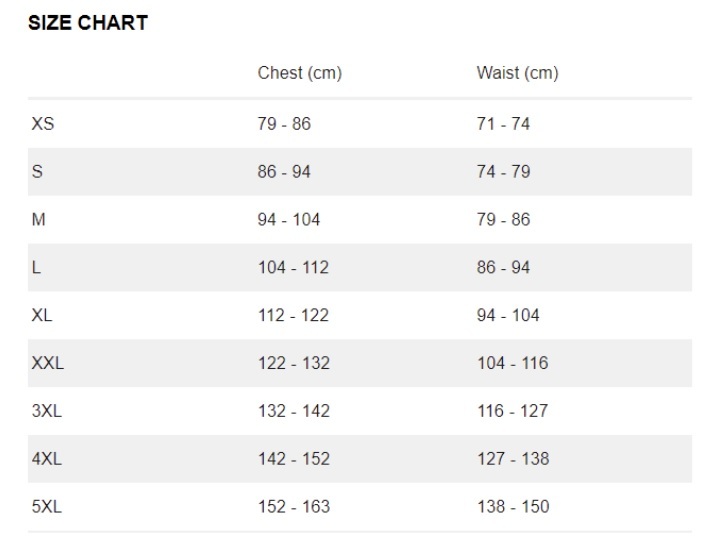
Task: Select chest value 152 - 163
Action: (294, 507)
